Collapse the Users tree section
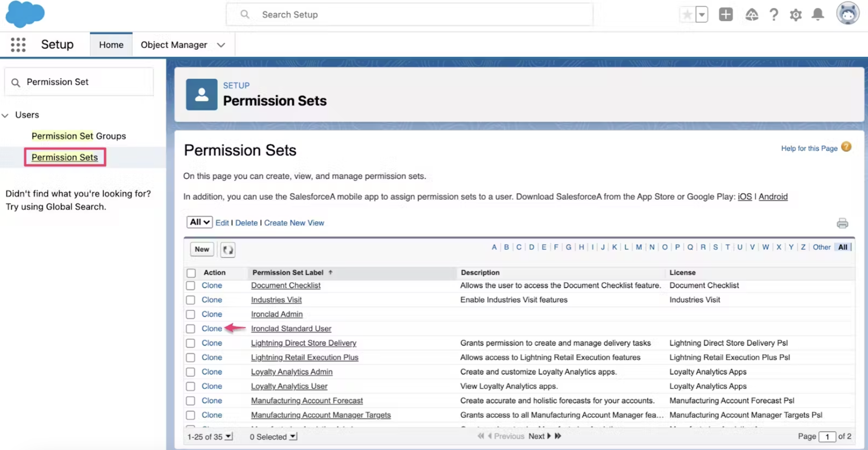 5,115
